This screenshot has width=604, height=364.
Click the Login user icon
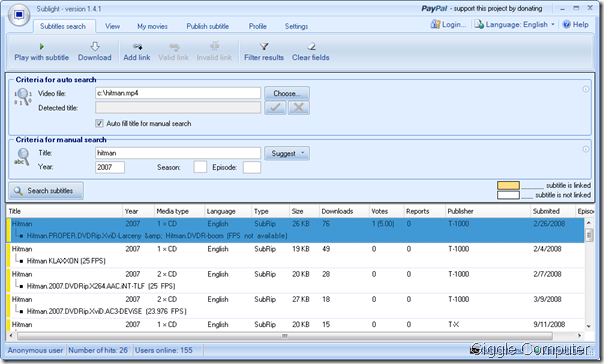435,24
